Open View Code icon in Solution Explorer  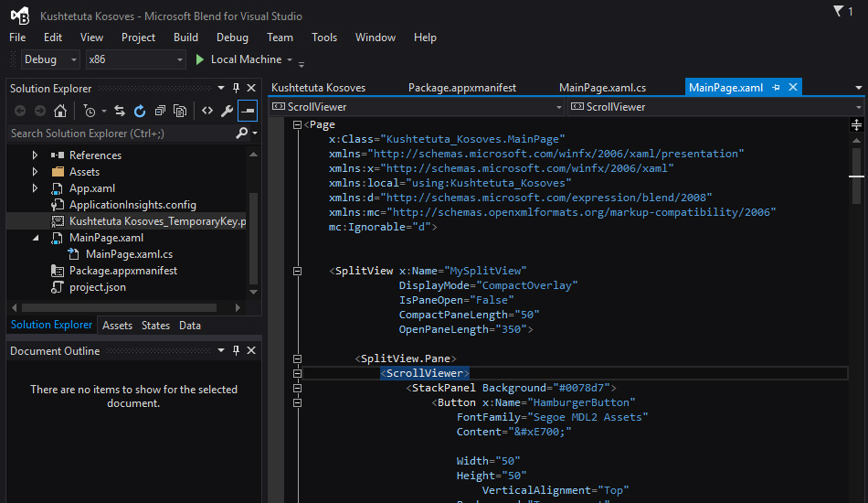(x=207, y=111)
